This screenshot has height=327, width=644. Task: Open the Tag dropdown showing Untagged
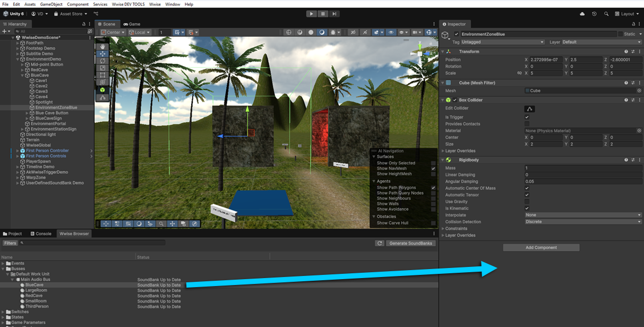click(x=502, y=42)
